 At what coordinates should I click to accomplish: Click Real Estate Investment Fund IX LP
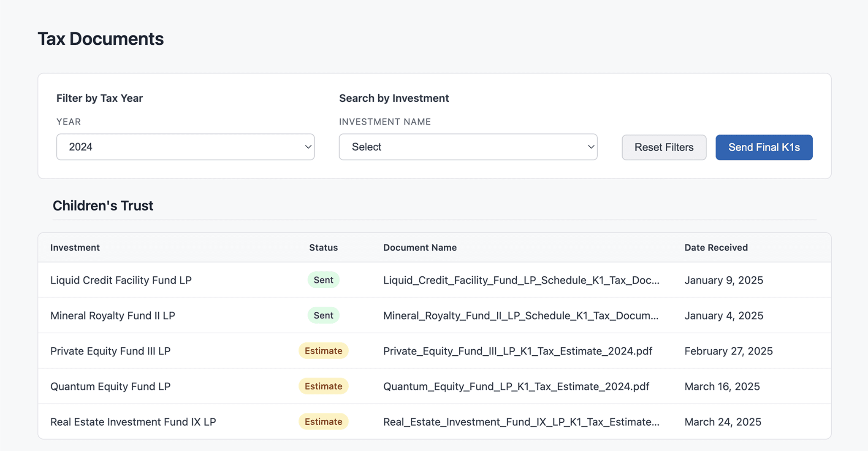[x=133, y=422]
